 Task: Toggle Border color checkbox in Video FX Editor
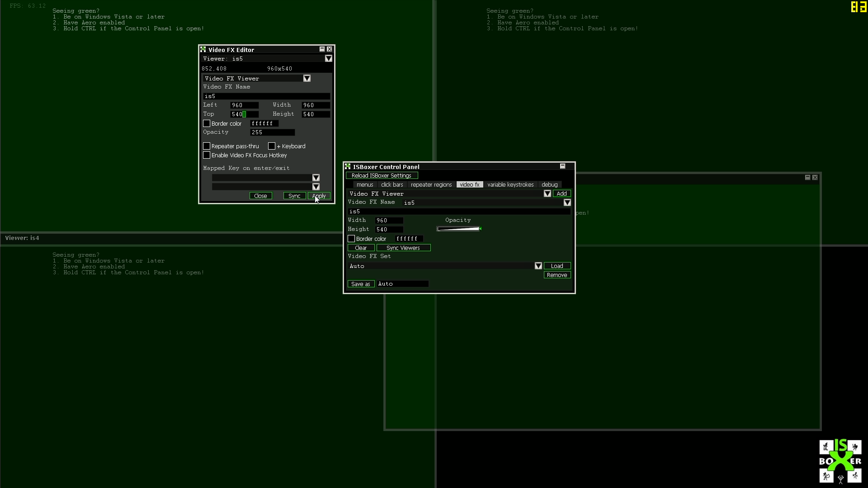(207, 123)
